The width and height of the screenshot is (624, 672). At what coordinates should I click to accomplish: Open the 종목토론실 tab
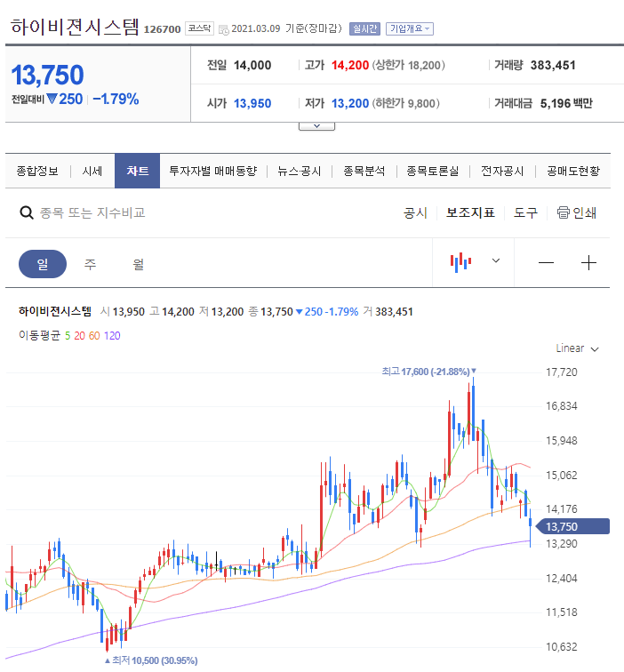click(433, 171)
